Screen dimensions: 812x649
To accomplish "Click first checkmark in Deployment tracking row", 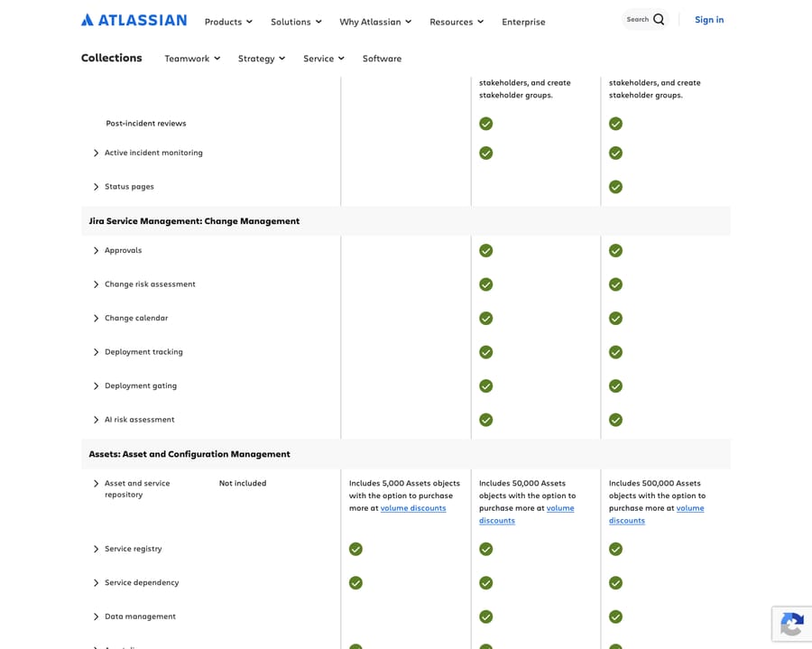I will [485, 352].
